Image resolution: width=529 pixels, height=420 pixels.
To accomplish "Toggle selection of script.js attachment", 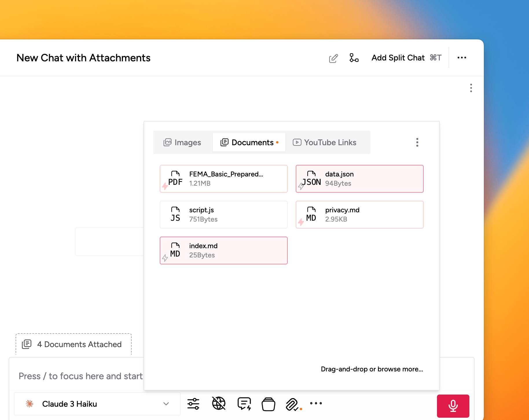I will (223, 214).
